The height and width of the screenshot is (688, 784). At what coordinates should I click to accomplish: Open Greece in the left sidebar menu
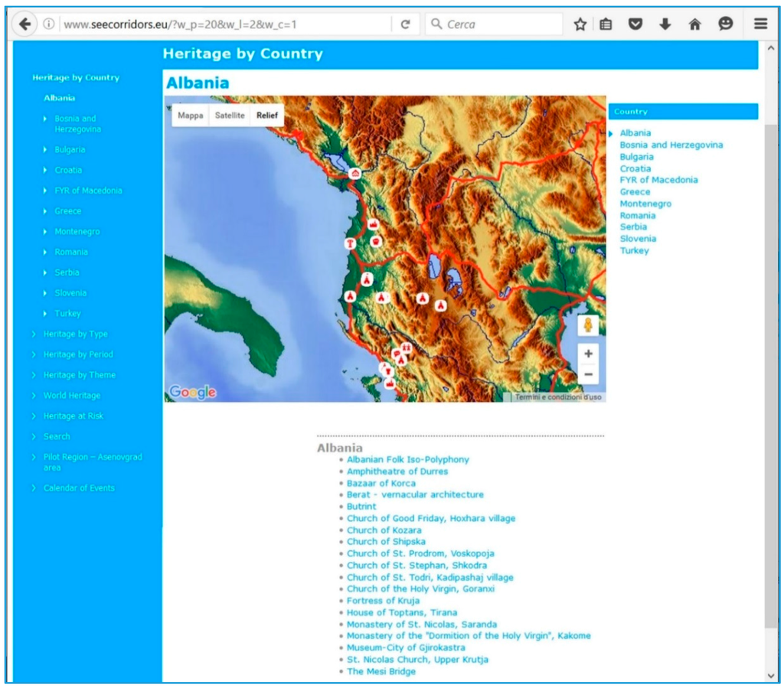[67, 211]
